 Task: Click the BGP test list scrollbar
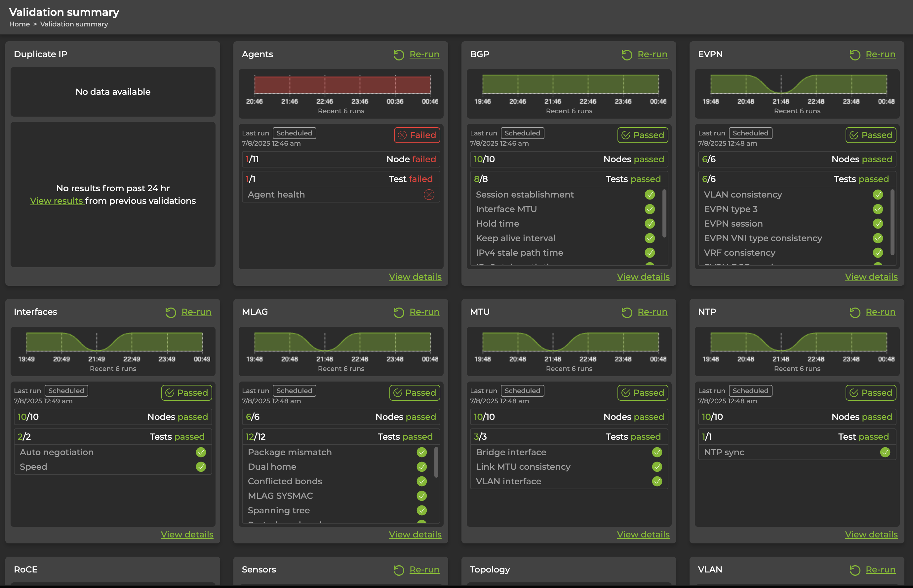(664, 213)
